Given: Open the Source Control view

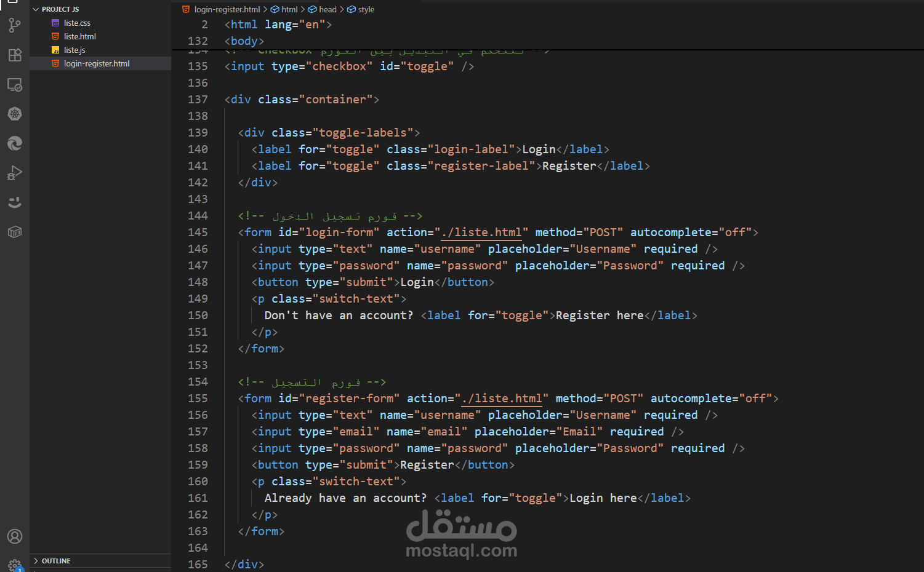Looking at the screenshot, I should click(x=15, y=25).
